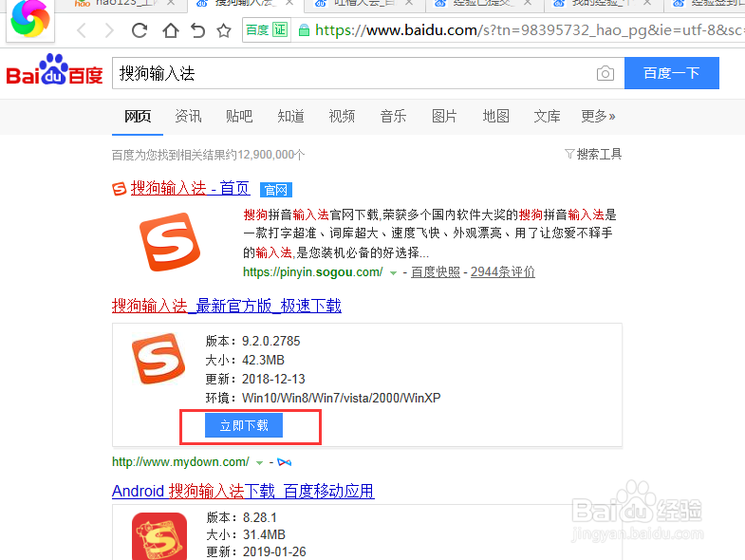Screen dimensions: 745x560
Task: Click the browser forward arrow
Action: pyautogui.click(x=109, y=30)
